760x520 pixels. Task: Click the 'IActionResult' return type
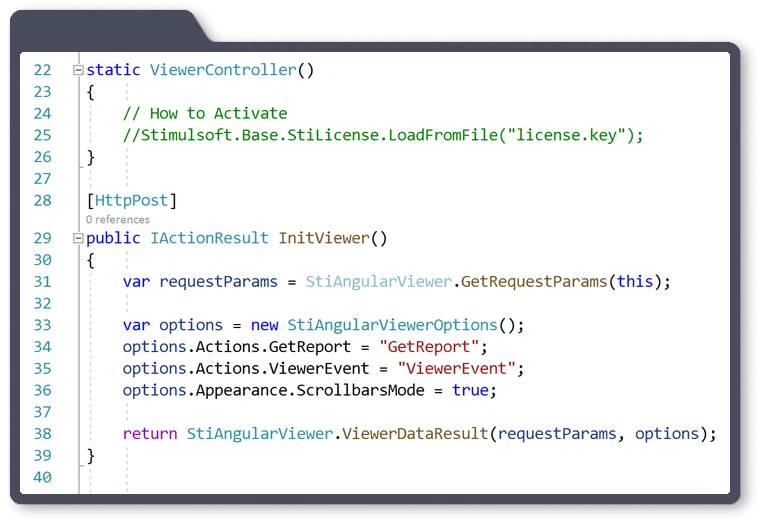point(209,238)
